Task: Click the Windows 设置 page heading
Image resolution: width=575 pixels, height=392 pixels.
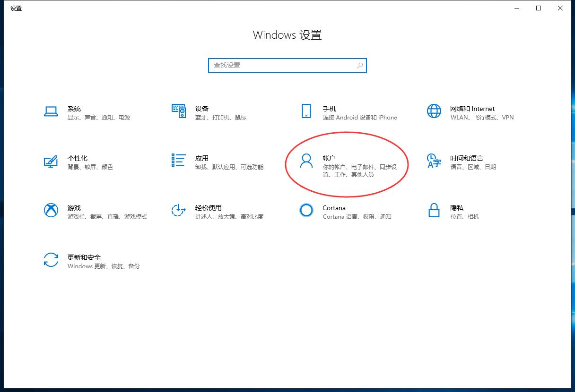Action: pos(287,35)
